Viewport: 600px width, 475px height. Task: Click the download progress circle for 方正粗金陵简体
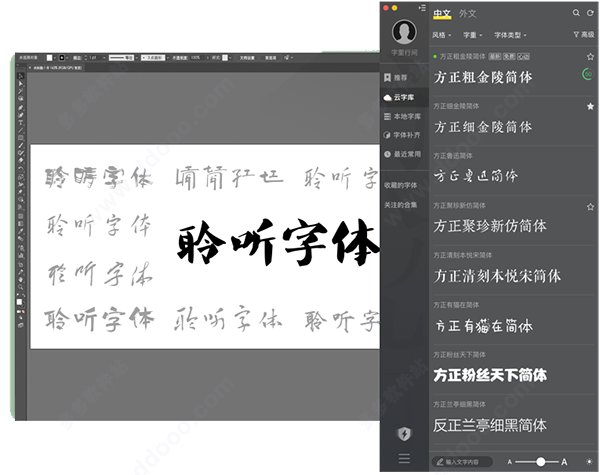click(x=588, y=74)
